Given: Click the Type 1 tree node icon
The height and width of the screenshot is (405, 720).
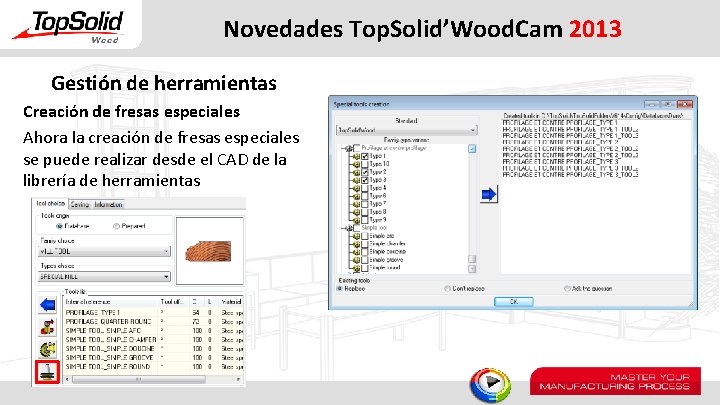Looking at the screenshot, I should tap(356, 156).
